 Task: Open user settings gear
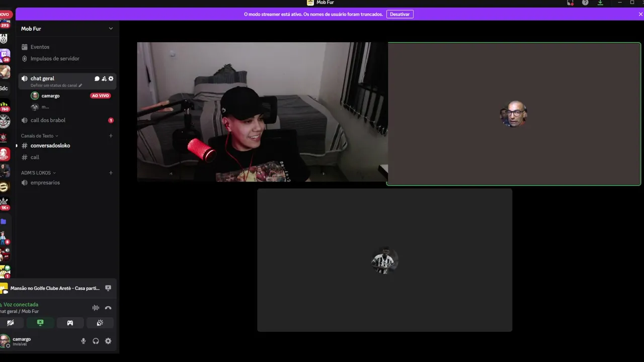click(108, 341)
